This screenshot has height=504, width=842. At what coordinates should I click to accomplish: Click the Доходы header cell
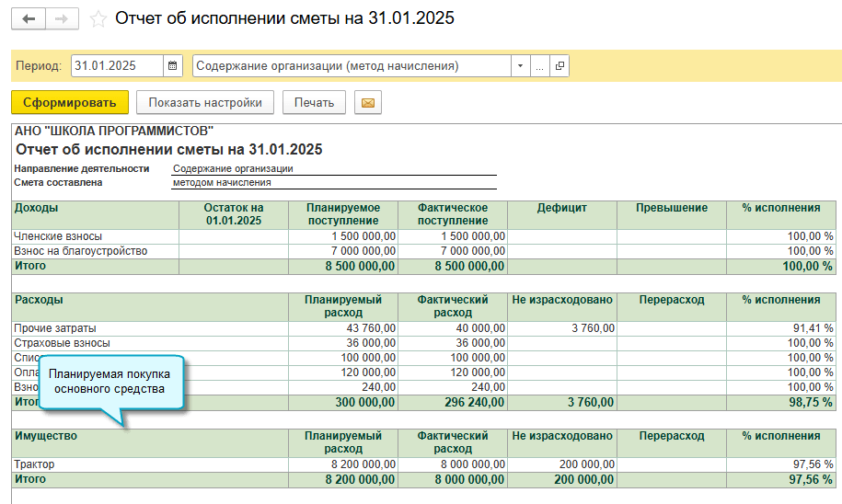click(95, 214)
